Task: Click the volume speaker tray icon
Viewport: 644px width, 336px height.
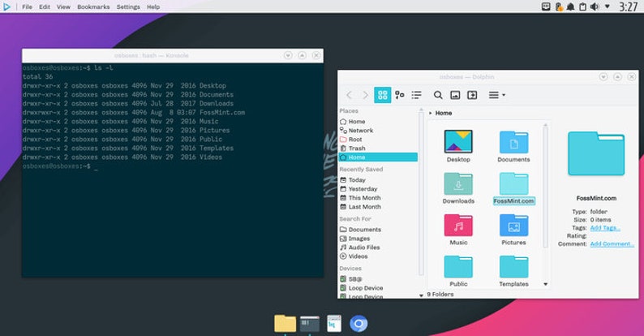Action: 595,7
